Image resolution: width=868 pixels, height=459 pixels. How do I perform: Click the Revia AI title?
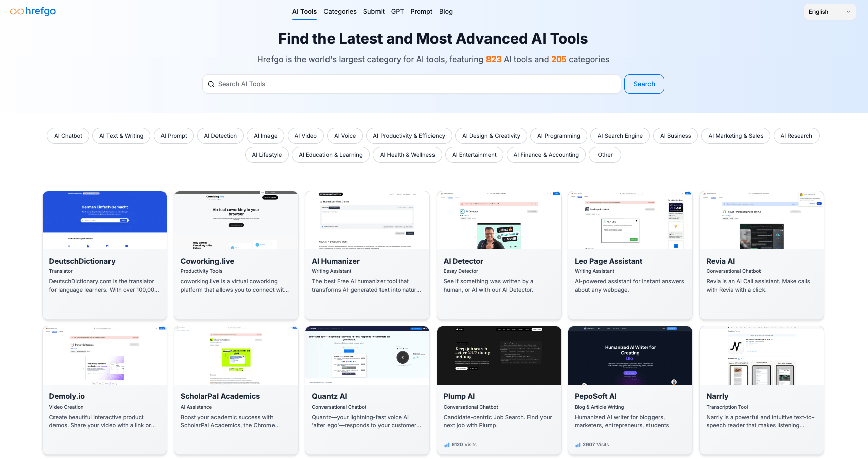(x=721, y=261)
